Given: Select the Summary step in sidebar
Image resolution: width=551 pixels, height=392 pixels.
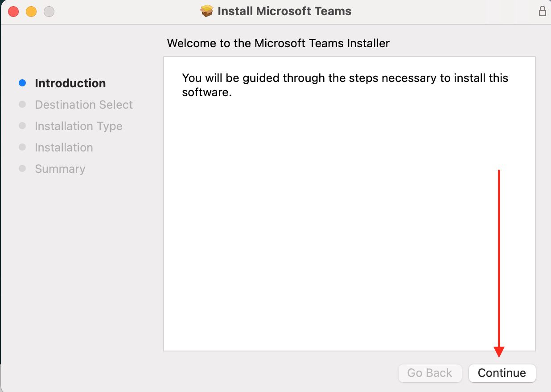Looking at the screenshot, I should 60,169.
